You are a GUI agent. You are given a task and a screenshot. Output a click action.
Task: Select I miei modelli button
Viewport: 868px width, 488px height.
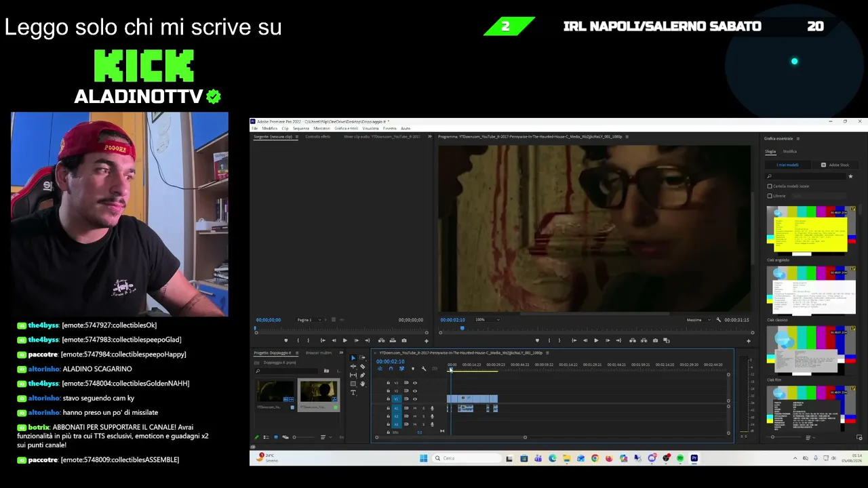(x=788, y=165)
